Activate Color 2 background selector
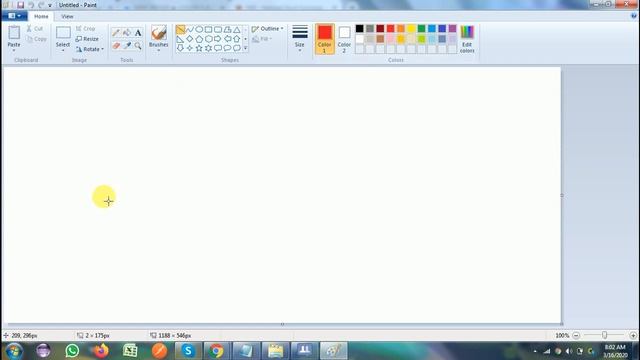640x360 pixels. pos(344,39)
